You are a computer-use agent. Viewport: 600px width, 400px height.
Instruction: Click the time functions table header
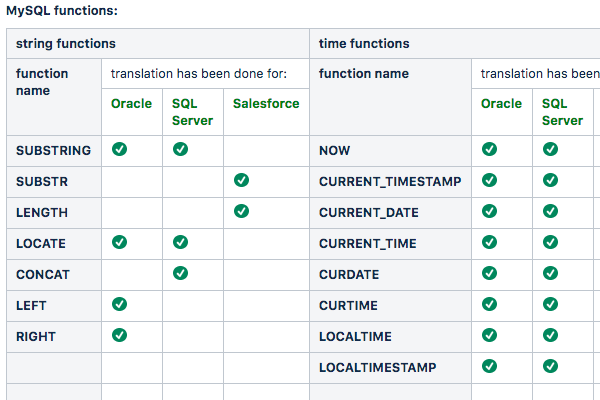pyautogui.click(x=364, y=44)
